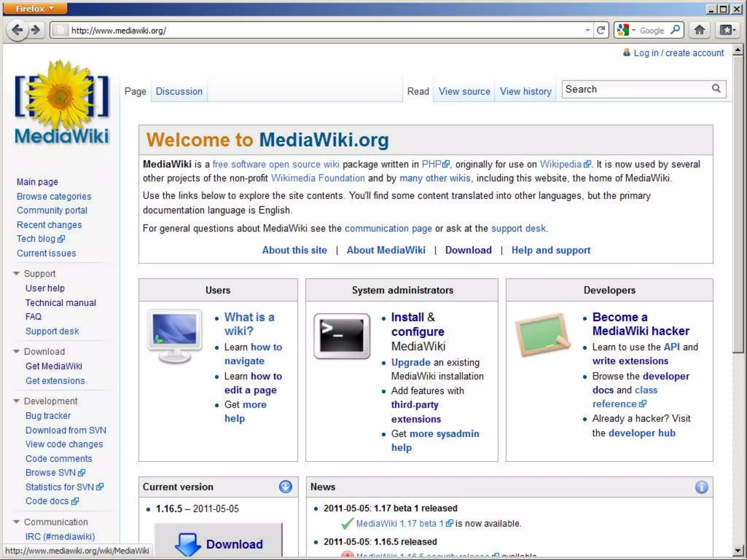Viewport: 747px width, 560px height.
Task: Click the Download link in welcome box
Action: [468, 250]
